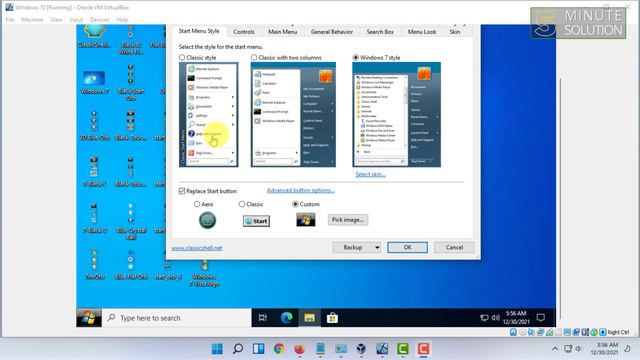Open the ClassicShell desktop icon
The image size is (640, 360).
pos(94,36)
